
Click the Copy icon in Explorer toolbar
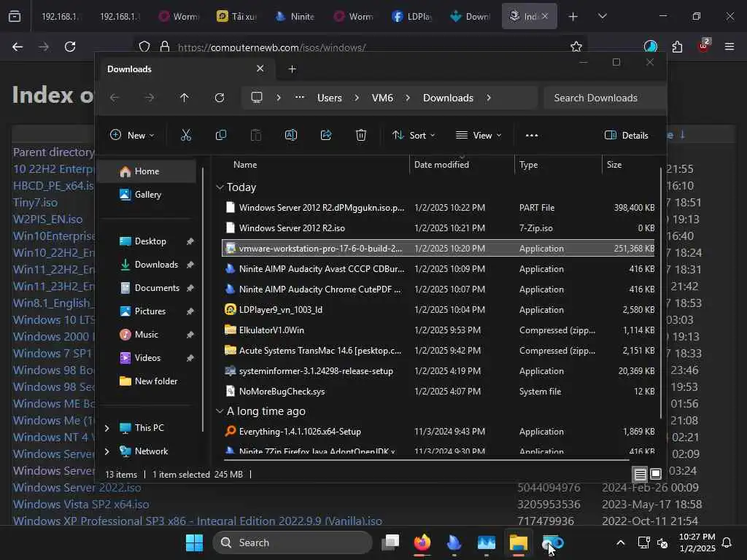(x=220, y=135)
